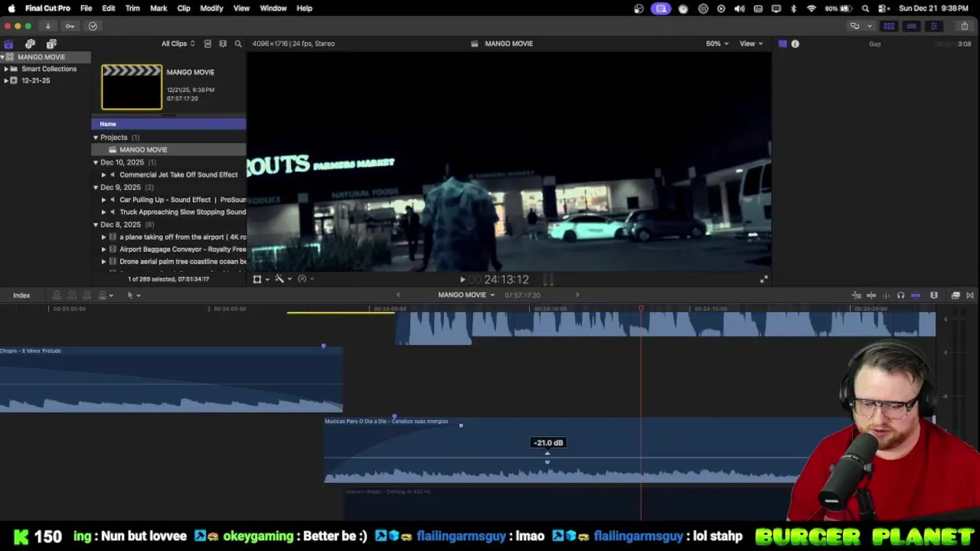This screenshot has width=980, height=551.
Task: Toggle the inspector panel visibility
Action: pos(933,26)
